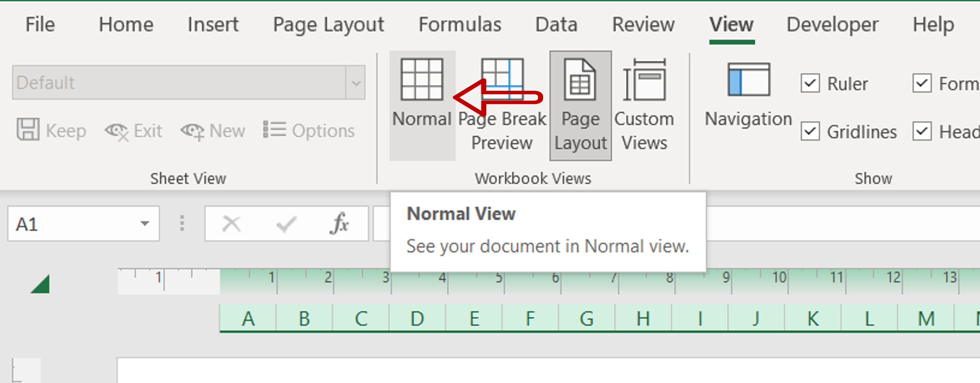Open the Developer ribbon tab
980x383 pixels.
click(x=832, y=24)
